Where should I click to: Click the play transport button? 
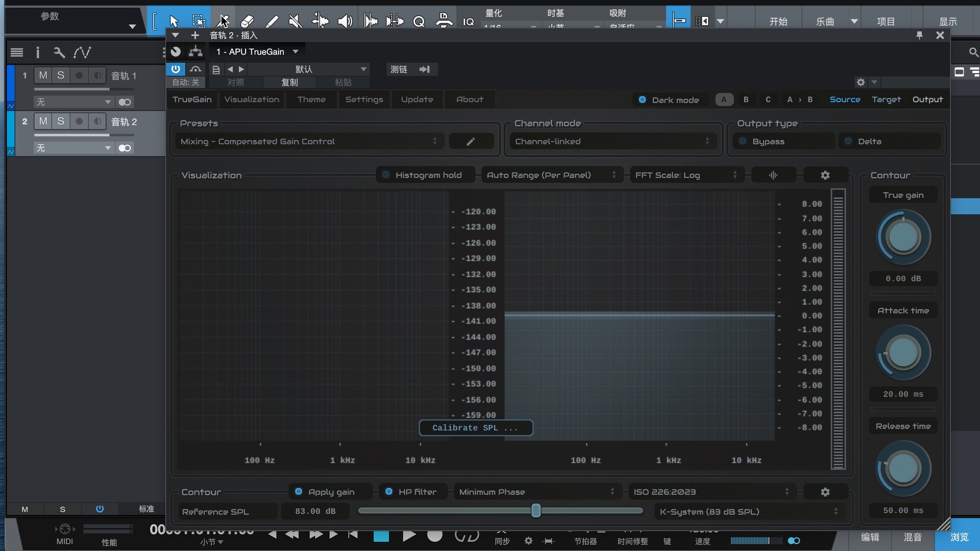tap(408, 536)
